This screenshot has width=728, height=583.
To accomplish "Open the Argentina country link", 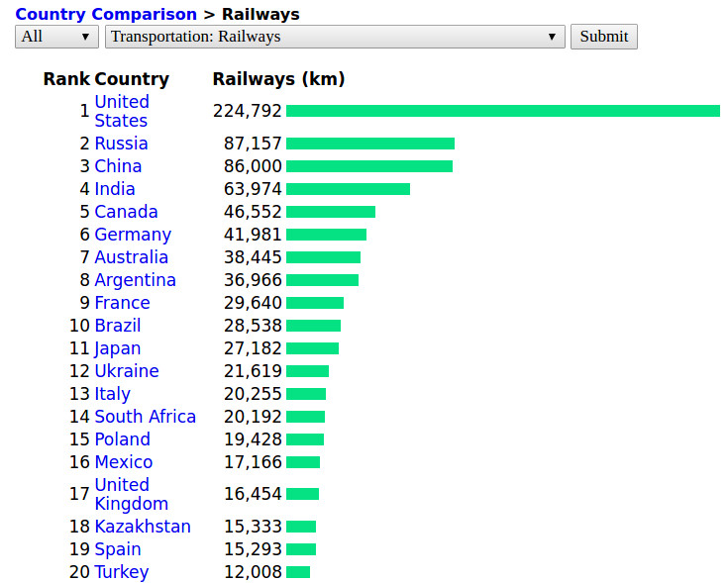I will [x=135, y=280].
